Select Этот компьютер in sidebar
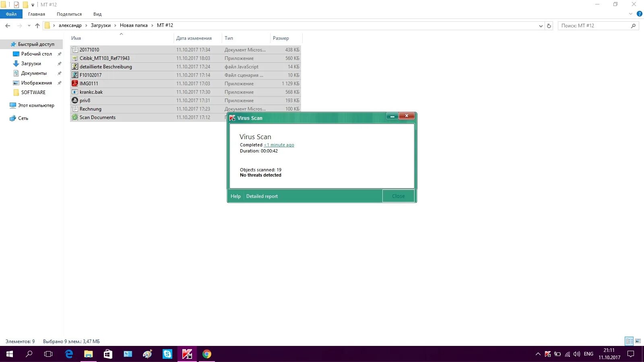 (x=36, y=105)
